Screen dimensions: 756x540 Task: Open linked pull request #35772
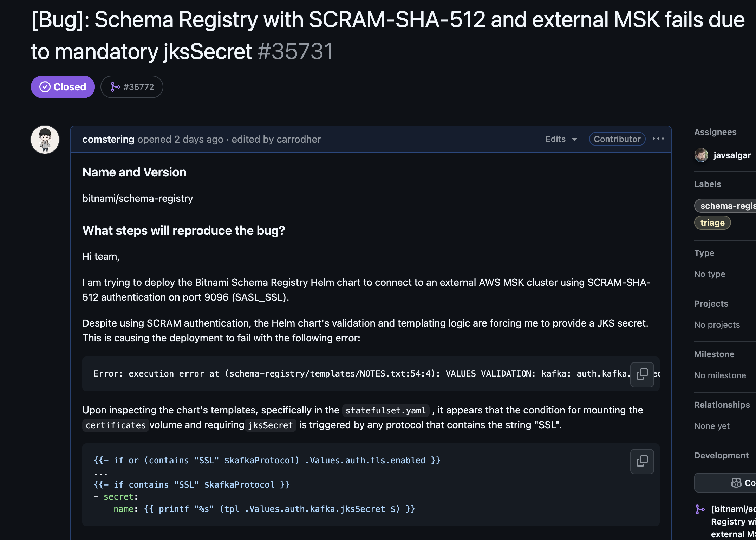pyautogui.click(x=132, y=87)
